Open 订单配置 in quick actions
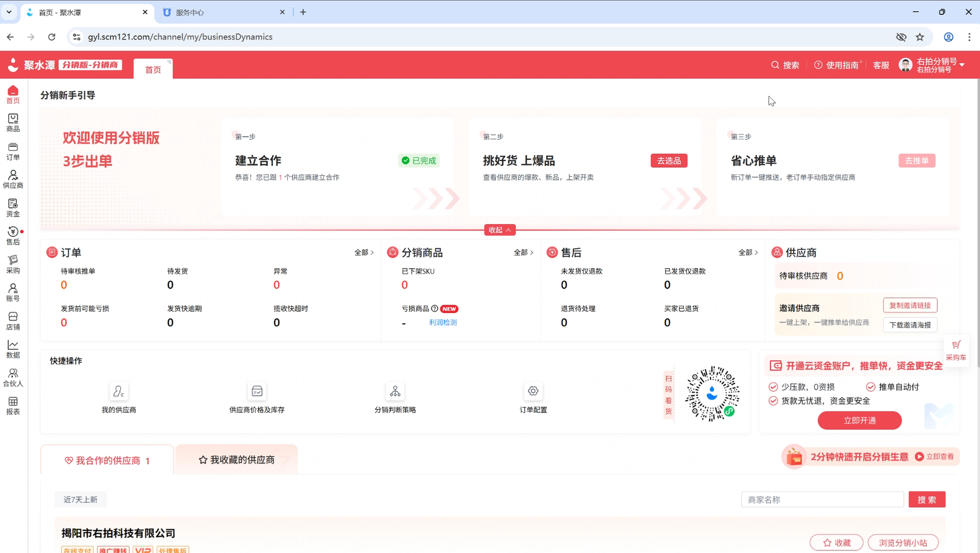The width and height of the screenshot is (980, 553). click(533, 397)
